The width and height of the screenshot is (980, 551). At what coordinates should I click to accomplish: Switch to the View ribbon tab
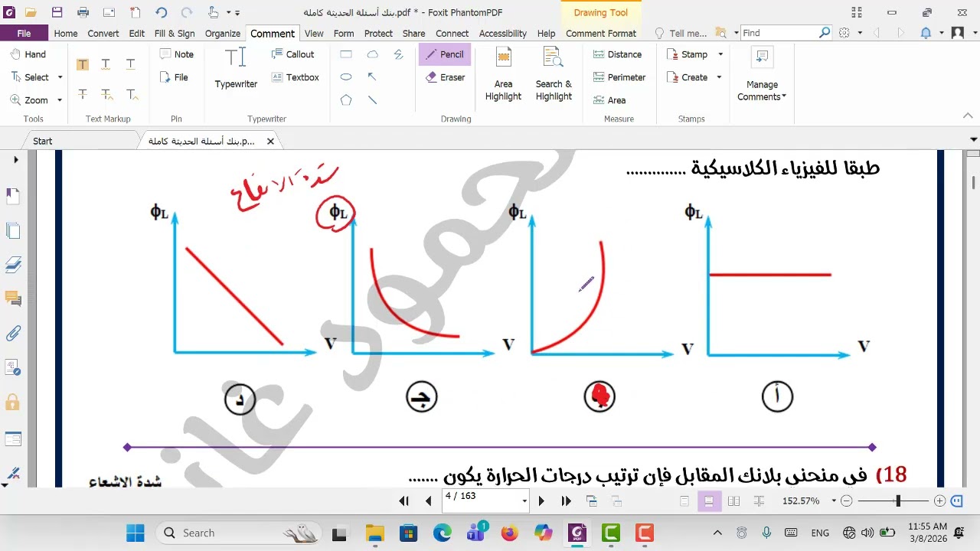point(314,33)
